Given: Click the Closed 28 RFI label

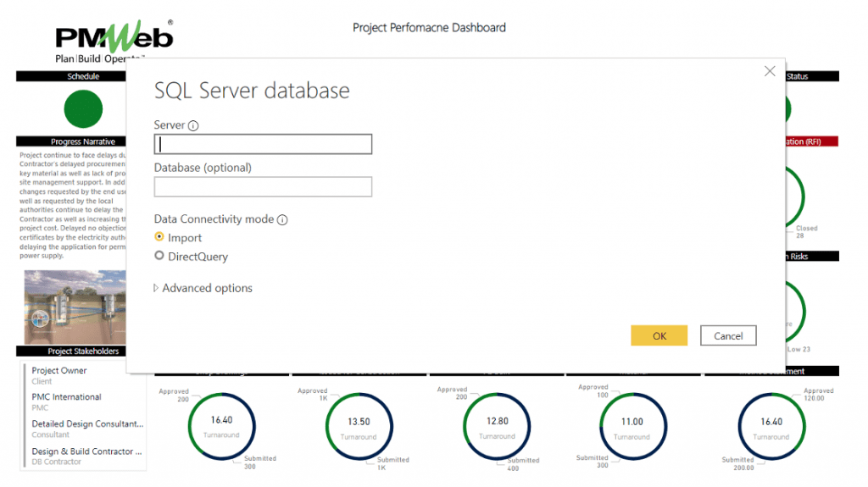Looking at the screenshot, I should tap(806, 231).
